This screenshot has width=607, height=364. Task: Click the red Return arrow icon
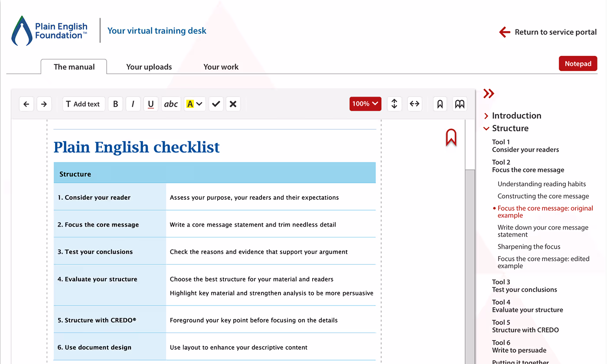(x=505, y=32)
